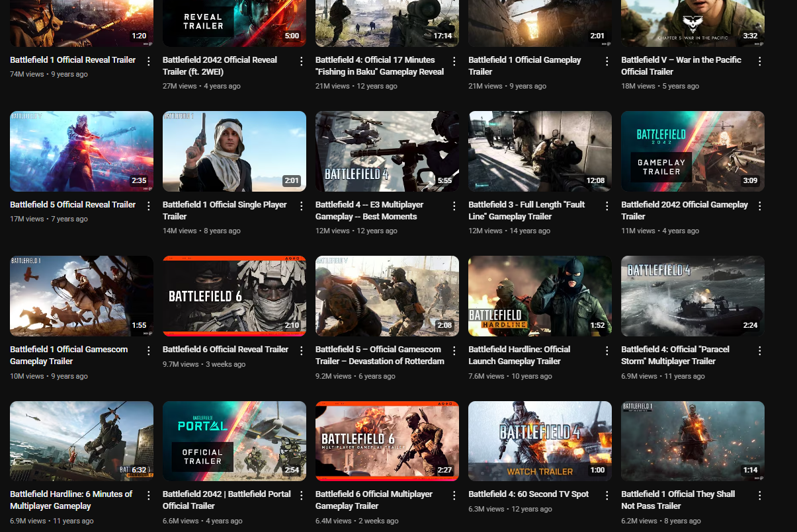Open three-dot menu for Battlefield 6 Official Reveal Trailer
The image size is (797, 532).
[x=302, y=350]
